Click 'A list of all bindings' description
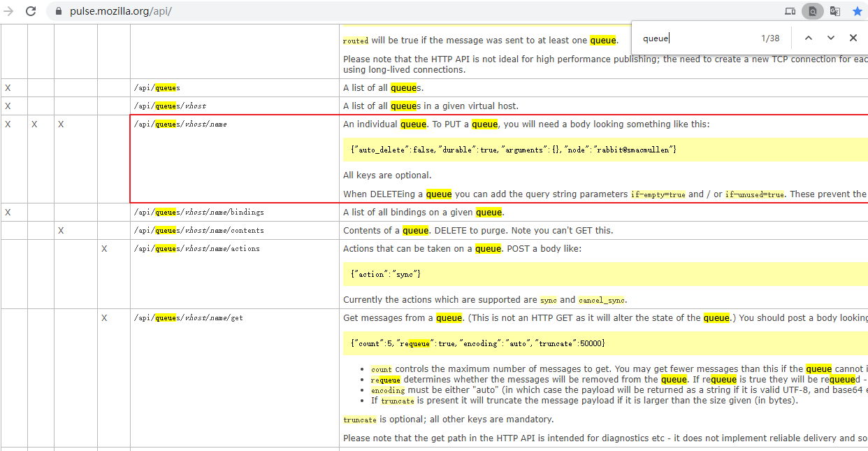Viewport: 868px width, 451px height. click(424, 212)
